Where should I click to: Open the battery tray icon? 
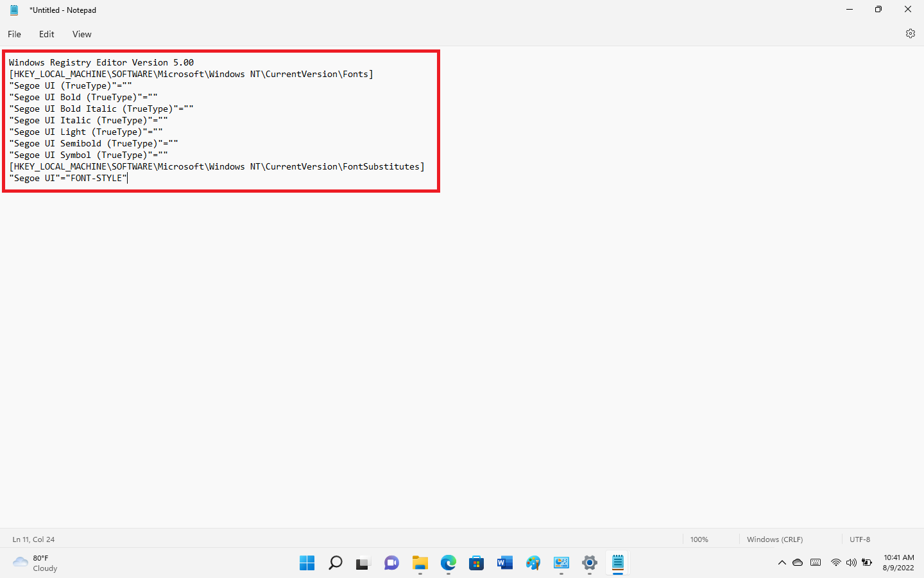(867, 563)
